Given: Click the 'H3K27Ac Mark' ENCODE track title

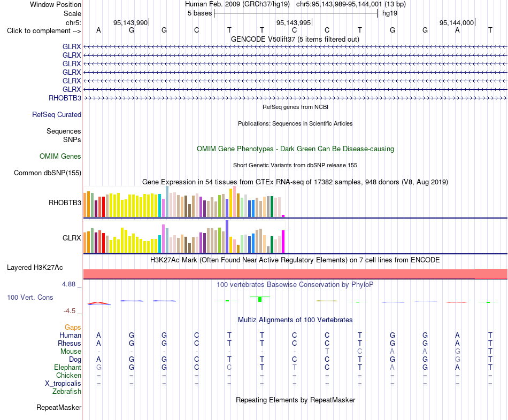Looking at the screenshot, I should pyautogui.click(x=295, y=260).
